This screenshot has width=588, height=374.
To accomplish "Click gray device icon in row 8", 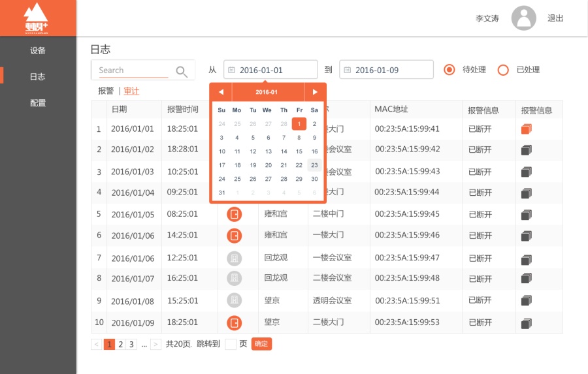I will coord(235,278).
